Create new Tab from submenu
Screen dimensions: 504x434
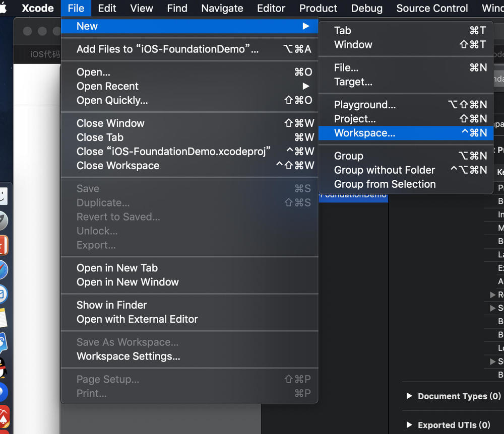click(x=406, y=31)
